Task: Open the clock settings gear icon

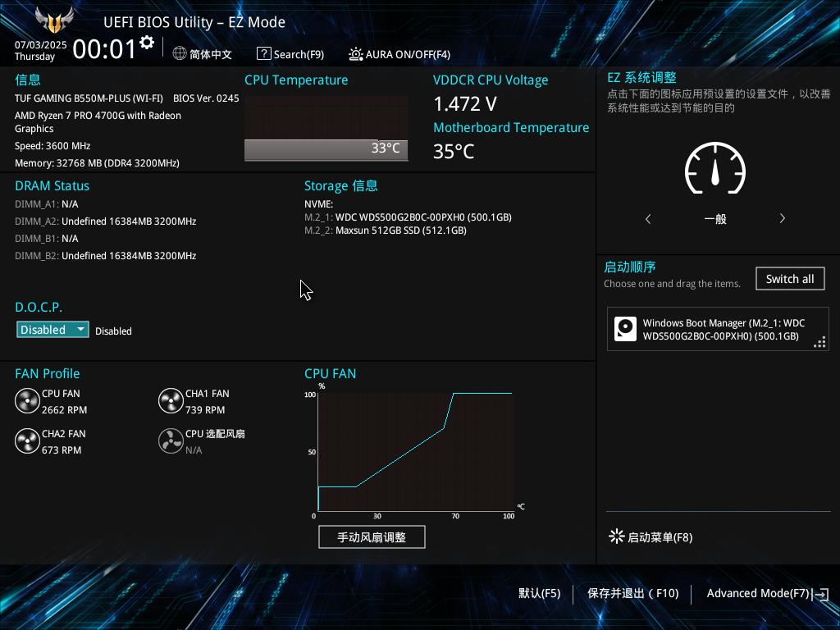Action: pyautogui.click(x=147, y=43)
